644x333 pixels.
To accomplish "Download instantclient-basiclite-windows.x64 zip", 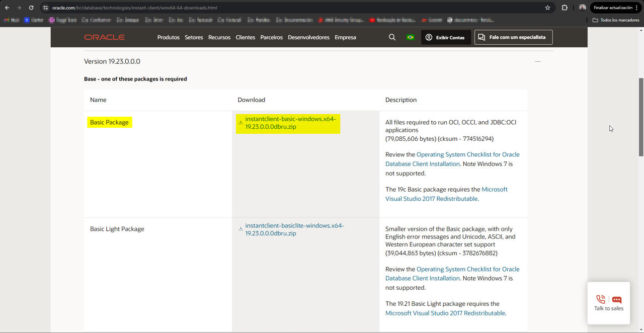I will tap(295, 229).
